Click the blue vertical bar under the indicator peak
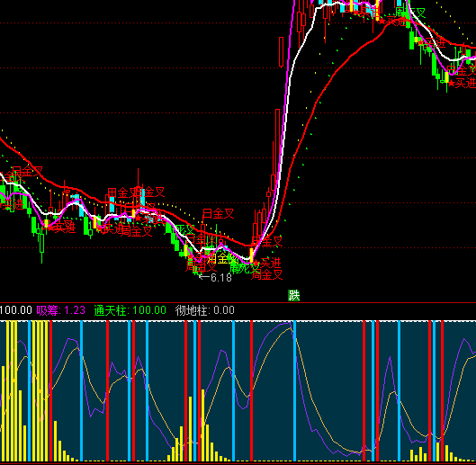Screen dimensions: 476x465 (x=294, y=391)
